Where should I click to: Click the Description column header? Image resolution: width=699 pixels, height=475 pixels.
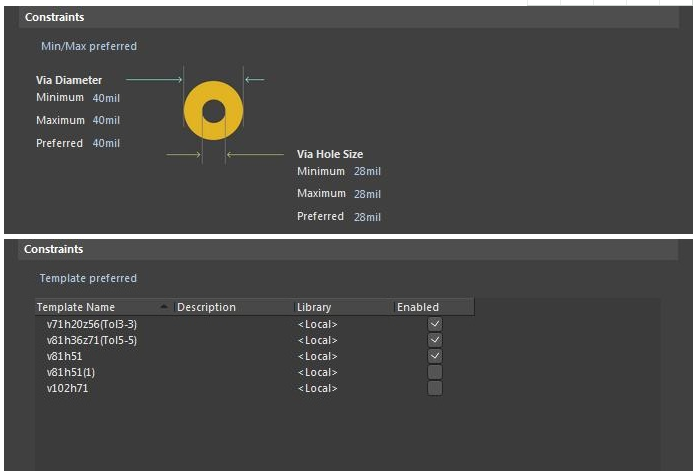coord(206,307)
